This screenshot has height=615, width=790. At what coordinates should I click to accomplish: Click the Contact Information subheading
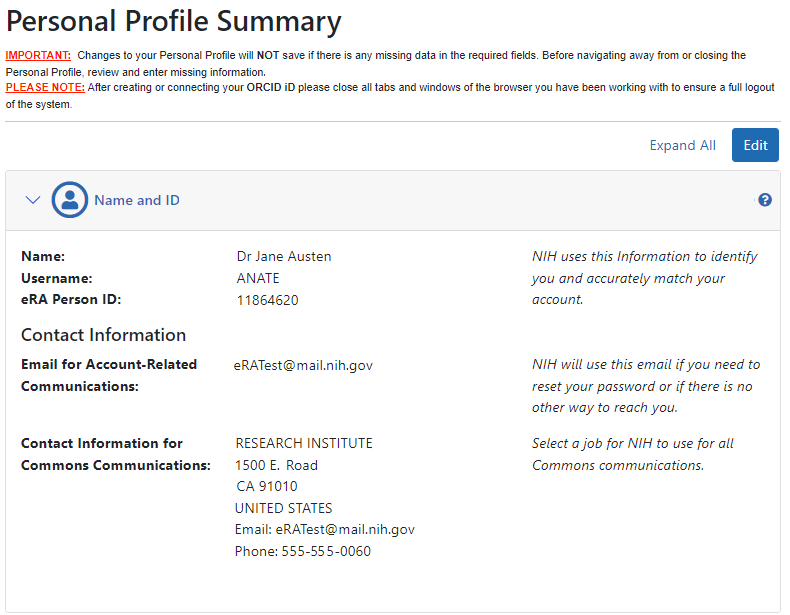click(x=103, y=335)
